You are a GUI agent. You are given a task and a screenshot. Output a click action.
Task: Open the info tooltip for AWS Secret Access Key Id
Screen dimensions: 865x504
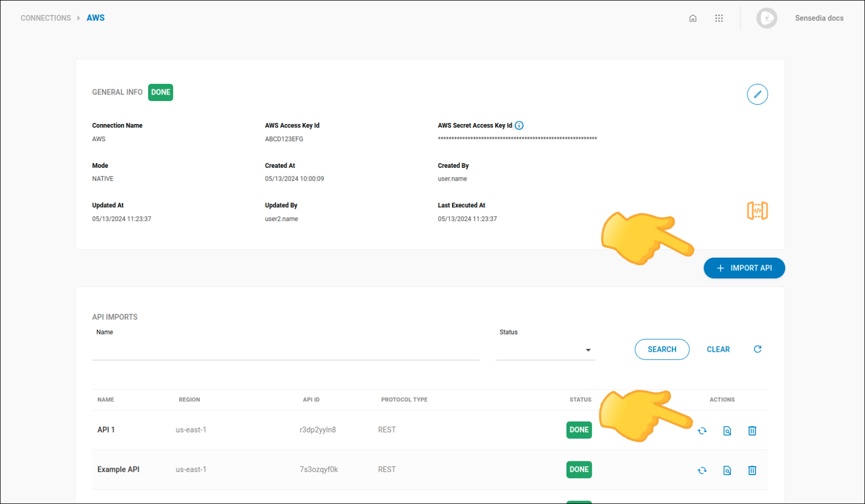[519, 125]
